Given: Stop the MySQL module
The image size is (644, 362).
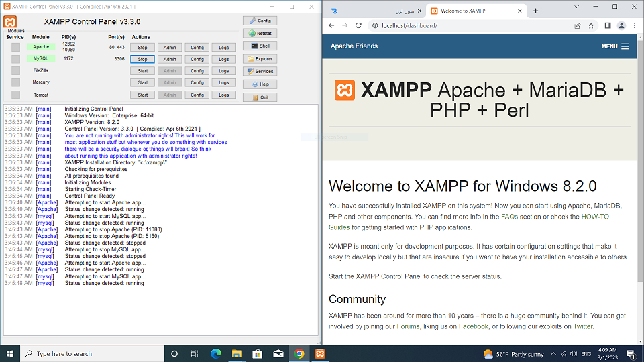Looking at the screenshot, I should (142, 59).
